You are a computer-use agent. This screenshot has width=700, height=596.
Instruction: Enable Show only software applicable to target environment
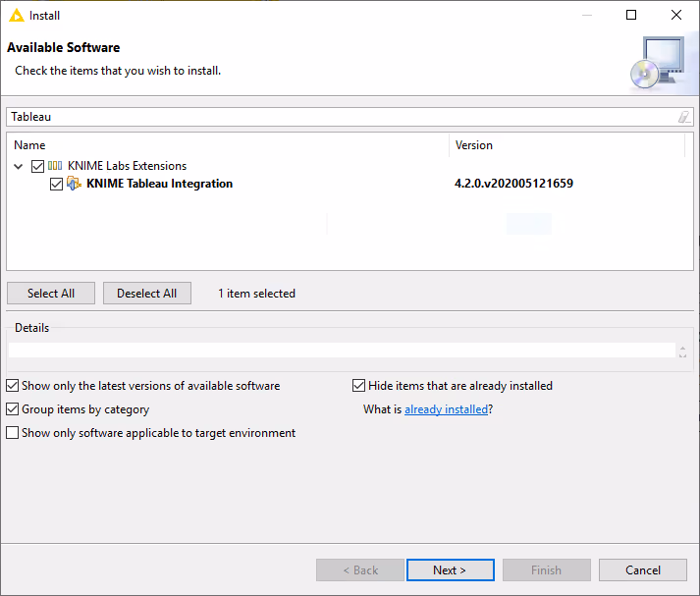[13, 433]
